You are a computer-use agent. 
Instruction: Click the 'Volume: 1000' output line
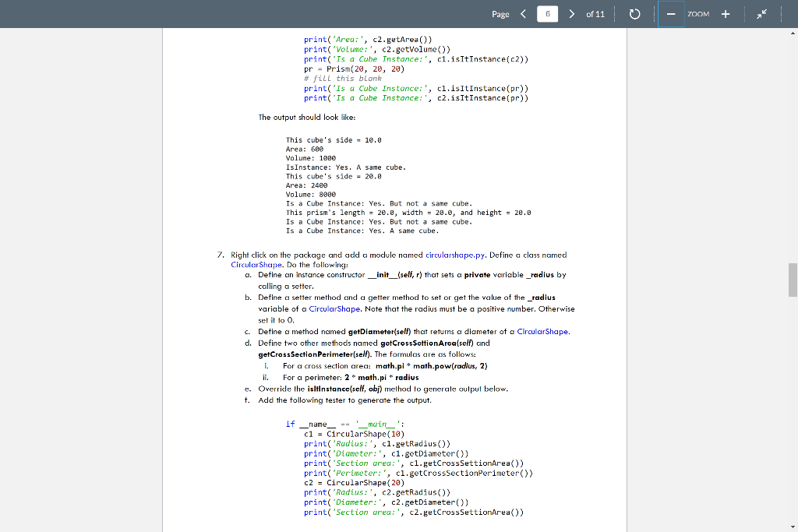tap(310, 158)
